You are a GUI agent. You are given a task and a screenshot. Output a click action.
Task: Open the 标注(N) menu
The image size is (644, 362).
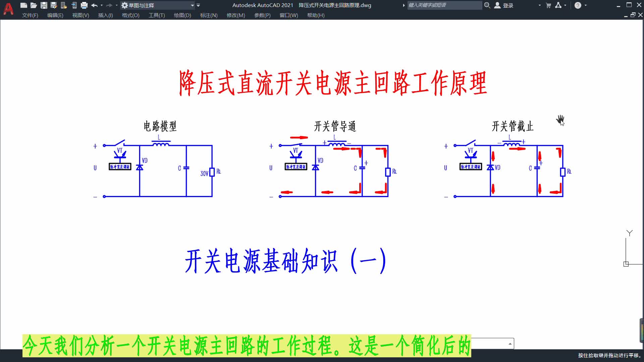(x=209, y=15)
